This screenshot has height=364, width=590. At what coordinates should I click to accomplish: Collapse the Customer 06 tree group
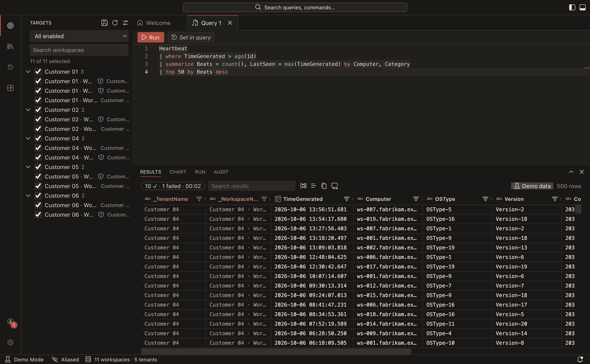click(x=28, y=195)
